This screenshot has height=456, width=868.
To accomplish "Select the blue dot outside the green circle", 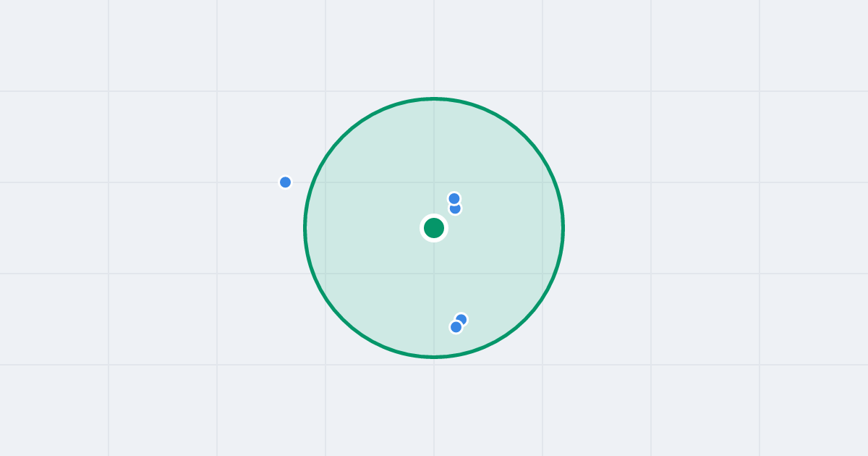I will tap(286, 182).
